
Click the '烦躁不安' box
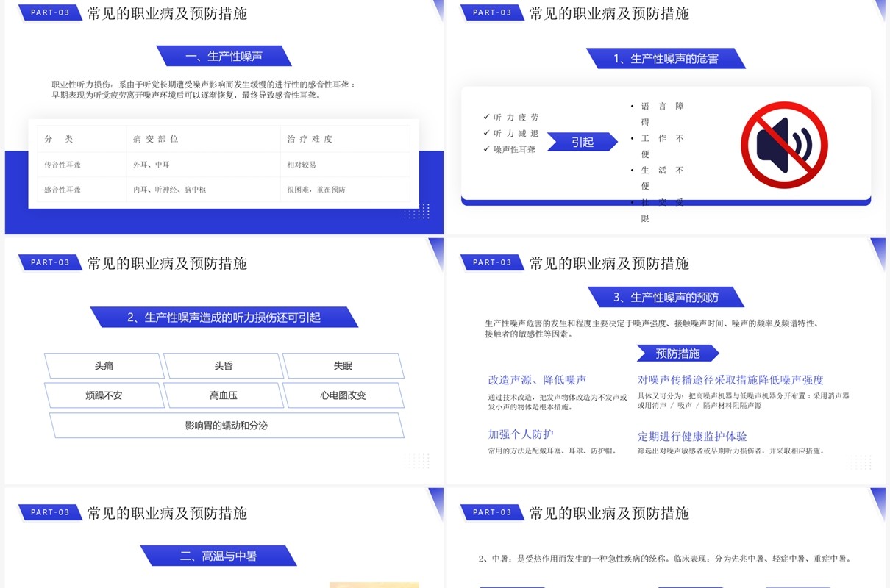104,395
